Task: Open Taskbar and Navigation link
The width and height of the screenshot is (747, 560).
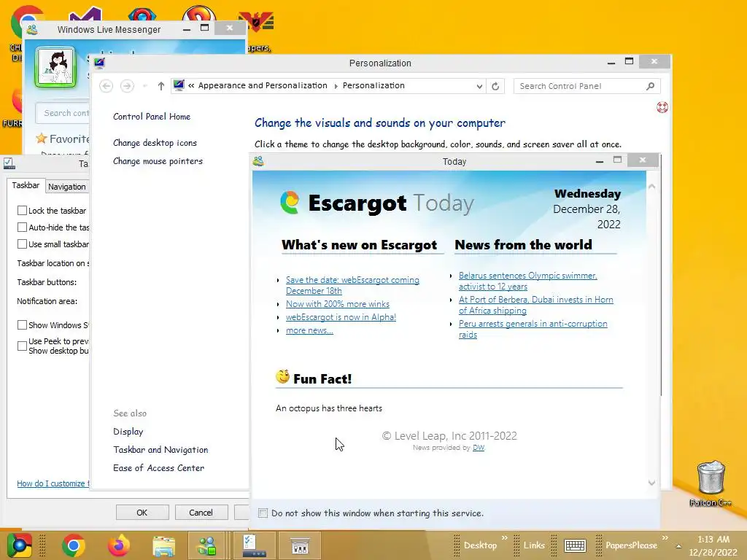Action: pyautogui.click(x=160, y=449)
